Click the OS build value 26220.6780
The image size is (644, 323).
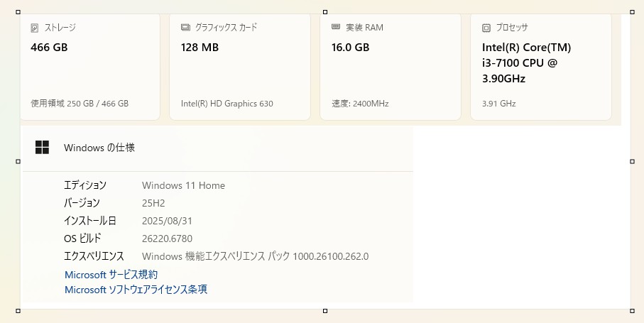tap(167, 239)
